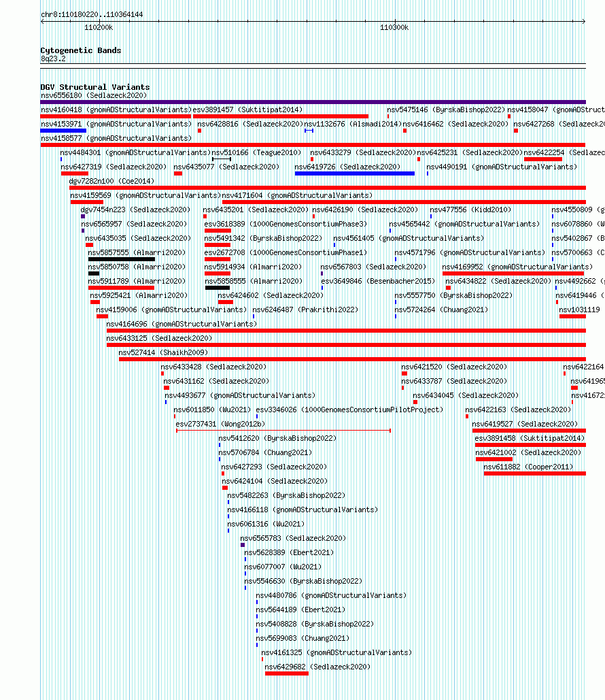
Task: Click nsv6077007 (Wu2021) label
Action: 283,567
